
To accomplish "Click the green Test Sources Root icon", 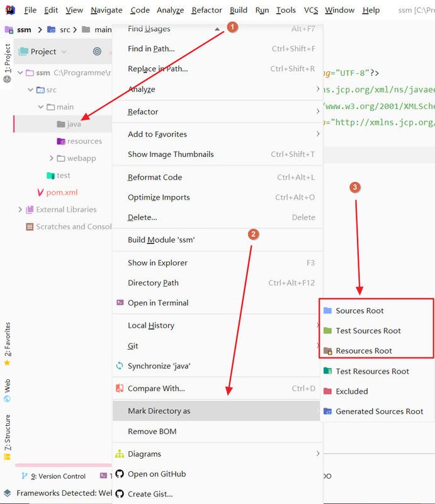I will (327, 331).
